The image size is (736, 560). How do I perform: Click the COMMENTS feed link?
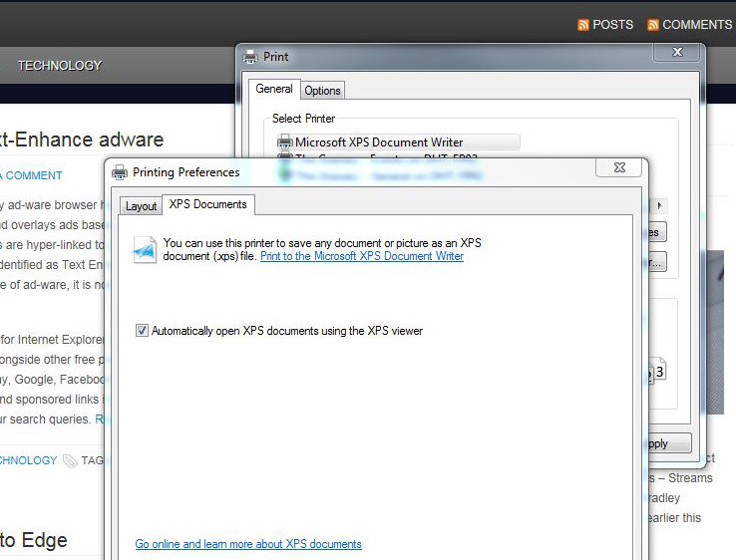697,25
